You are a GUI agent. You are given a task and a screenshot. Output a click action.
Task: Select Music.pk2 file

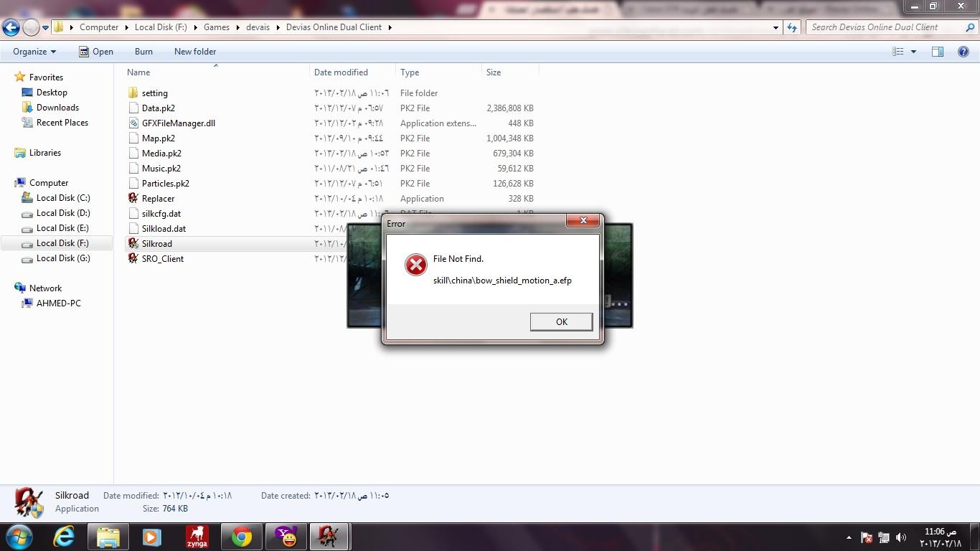161,169
